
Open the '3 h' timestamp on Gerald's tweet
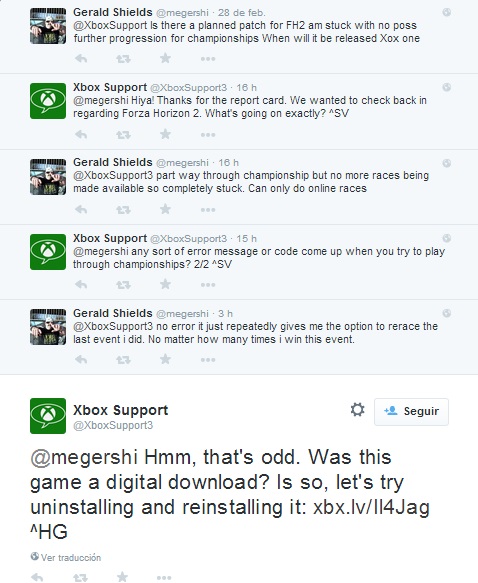click(x=225, y=313)
